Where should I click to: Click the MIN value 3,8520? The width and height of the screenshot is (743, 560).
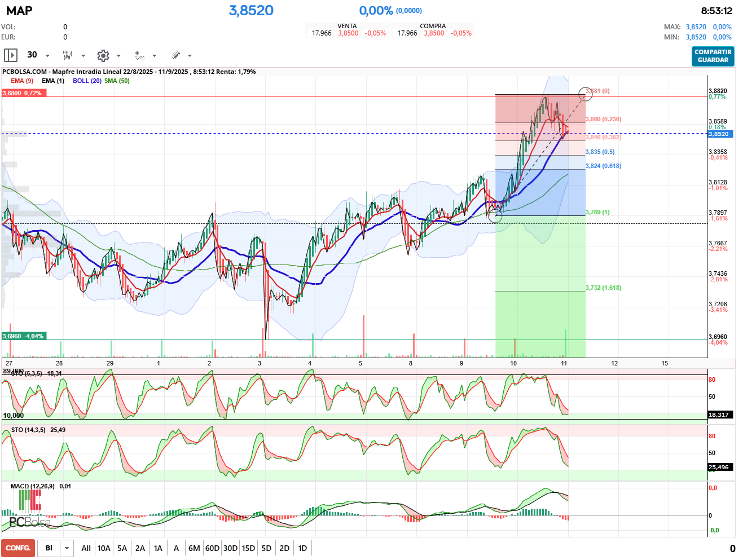tap(696, 37)
